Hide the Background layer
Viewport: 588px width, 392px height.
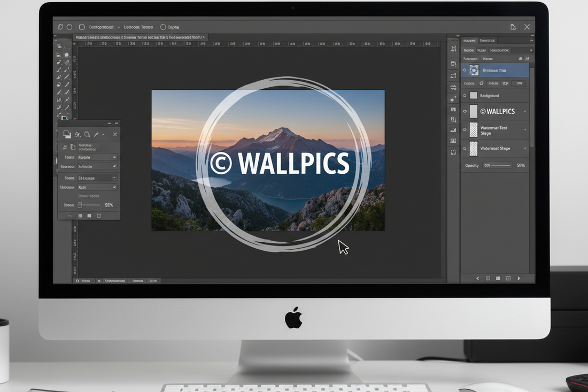click(x=464, y=96)
